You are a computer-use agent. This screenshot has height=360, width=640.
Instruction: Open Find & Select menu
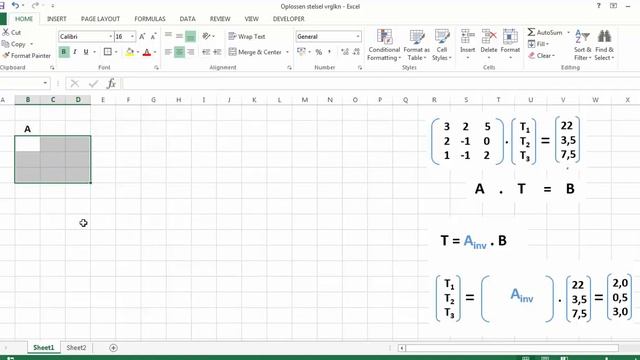pyautogui.click(x=604, y=45)
